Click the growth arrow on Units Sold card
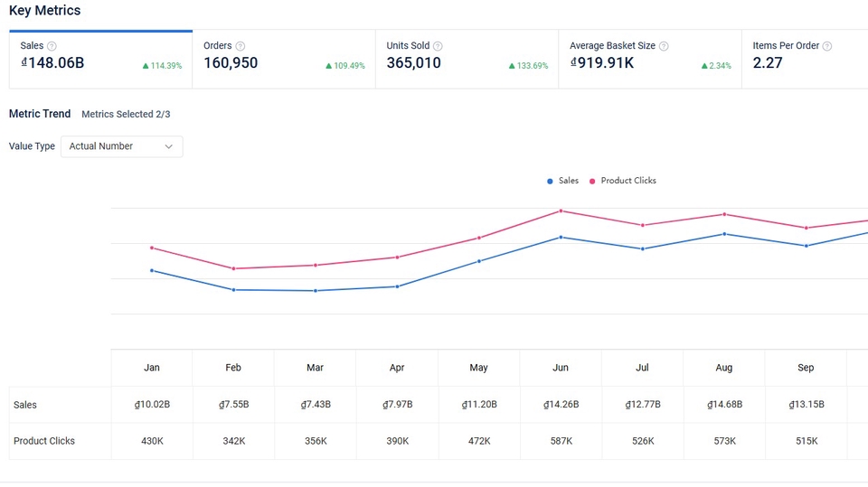The height and width of the screenshot is (487, 868). click(x=512, y=66)
